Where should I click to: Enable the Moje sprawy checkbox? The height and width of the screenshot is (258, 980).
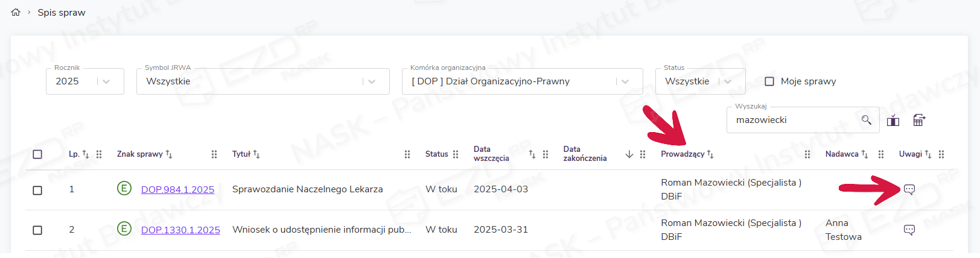pyautogui.click(x=769, y=81)
